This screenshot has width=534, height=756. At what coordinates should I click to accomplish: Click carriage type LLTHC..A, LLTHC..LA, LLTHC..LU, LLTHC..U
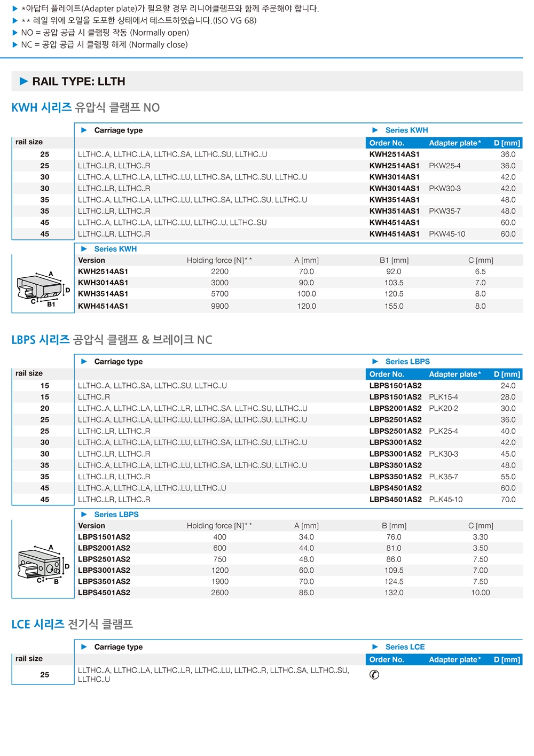tap(152, 488)
